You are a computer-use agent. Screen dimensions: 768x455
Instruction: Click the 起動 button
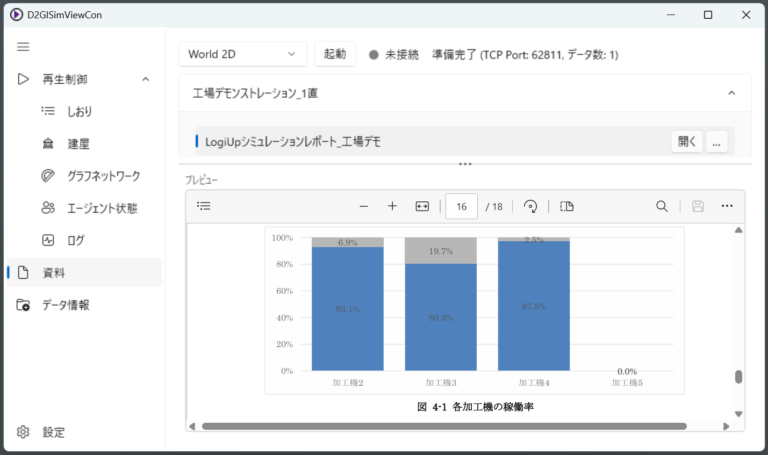click(x=335, y=54)
